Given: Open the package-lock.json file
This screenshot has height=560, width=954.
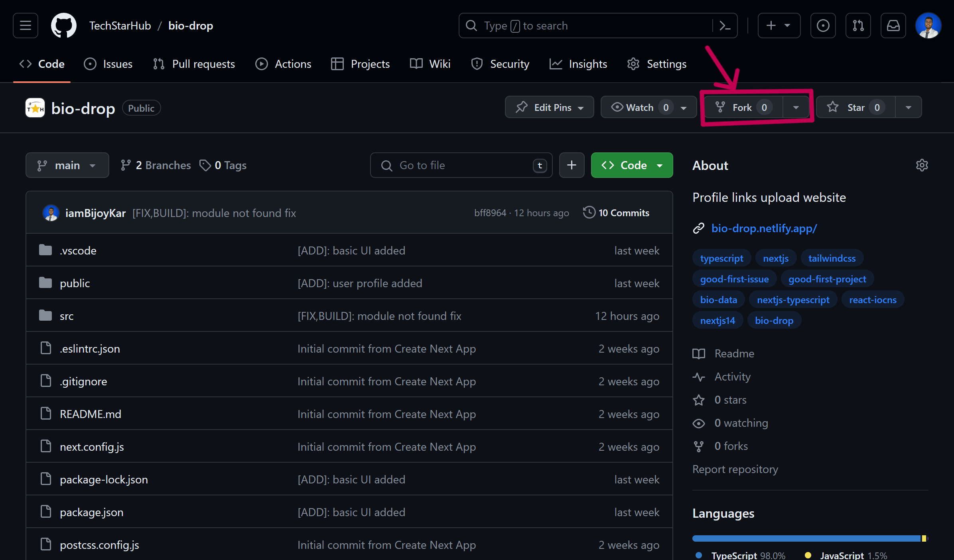Looking at the screenshot, I should tap(104, 479).
